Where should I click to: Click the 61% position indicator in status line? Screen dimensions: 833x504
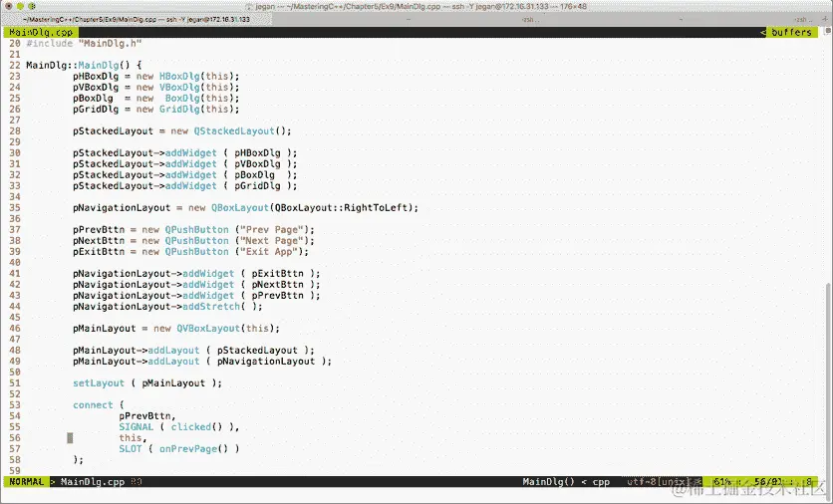point(722,482)
